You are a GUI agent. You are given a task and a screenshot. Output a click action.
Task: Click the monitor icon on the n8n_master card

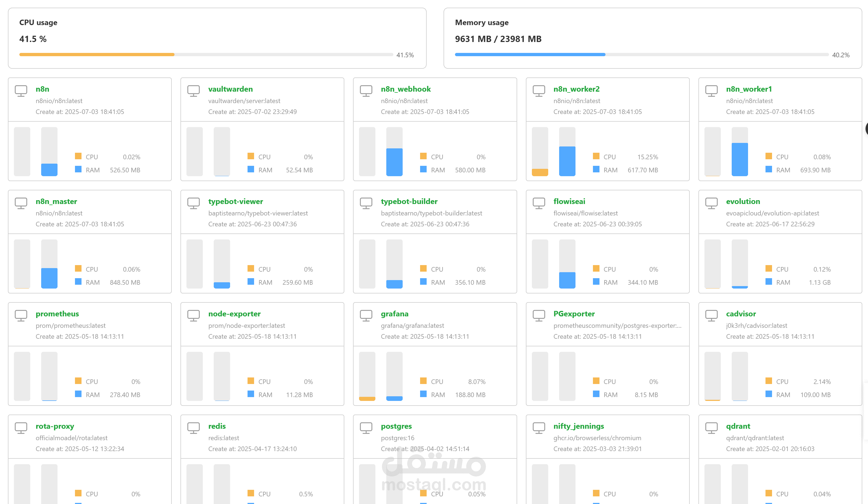pyautogui.click(x=21, y=203)
